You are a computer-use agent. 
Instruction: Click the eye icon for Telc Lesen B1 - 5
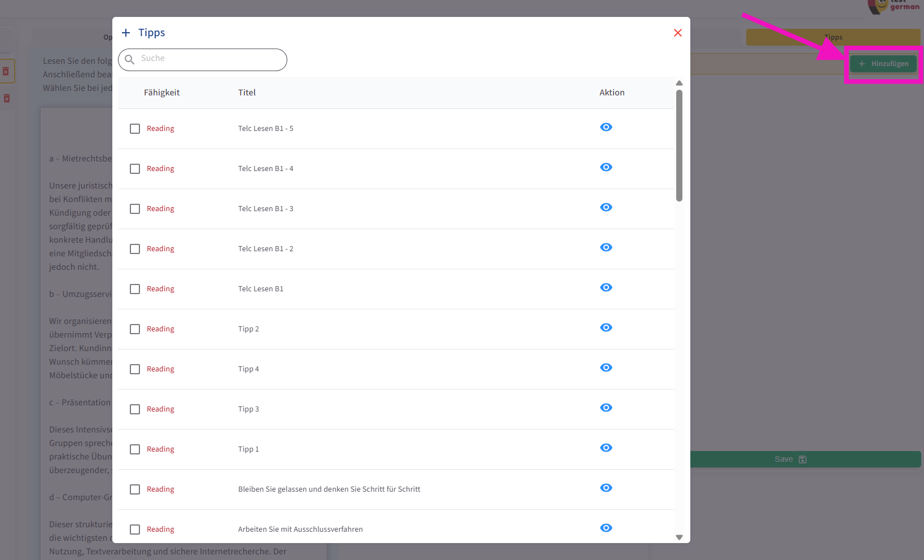click(606, 127)
